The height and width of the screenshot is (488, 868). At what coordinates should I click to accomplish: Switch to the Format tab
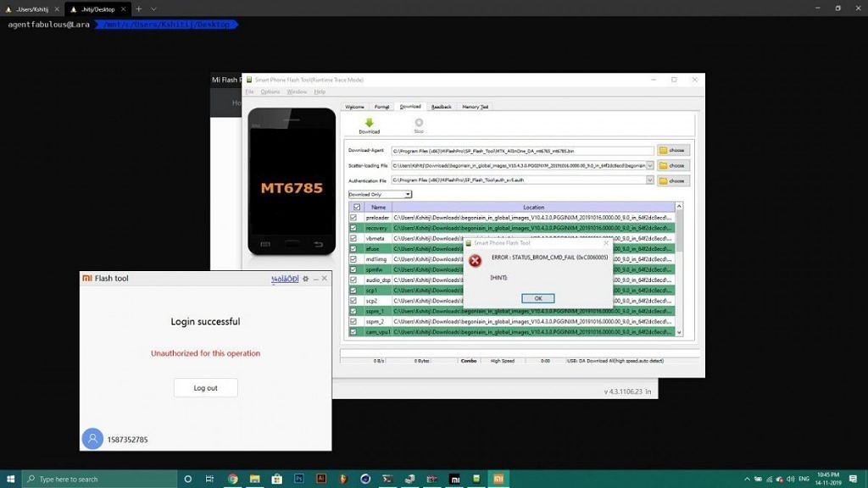point(382,107)
